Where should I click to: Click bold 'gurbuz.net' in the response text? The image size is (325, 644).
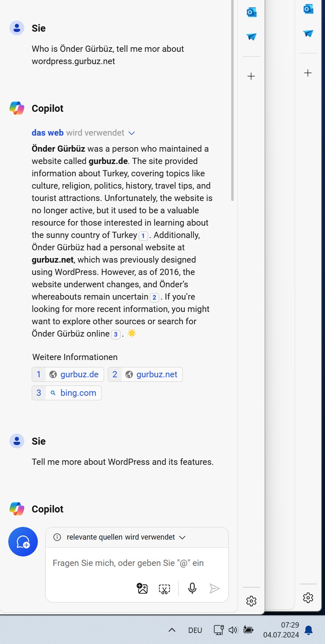53,260
